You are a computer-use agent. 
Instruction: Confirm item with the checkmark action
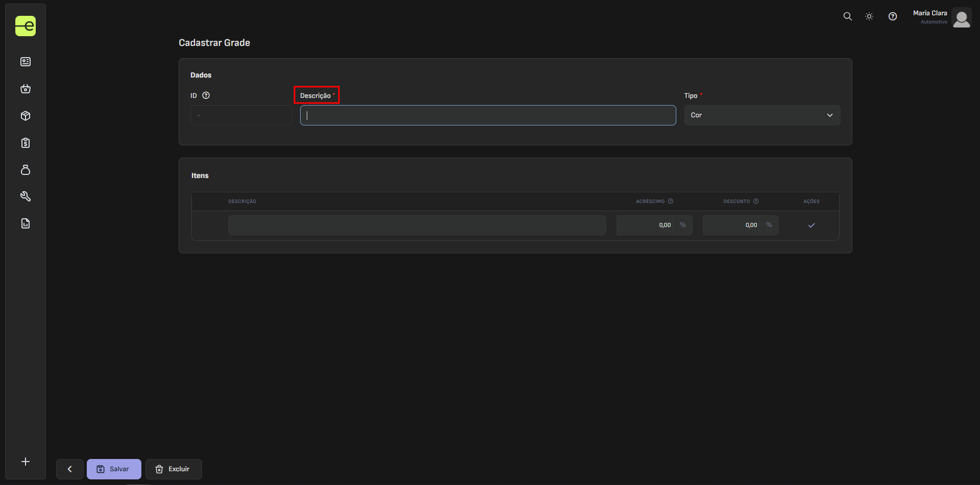[811, 225]
